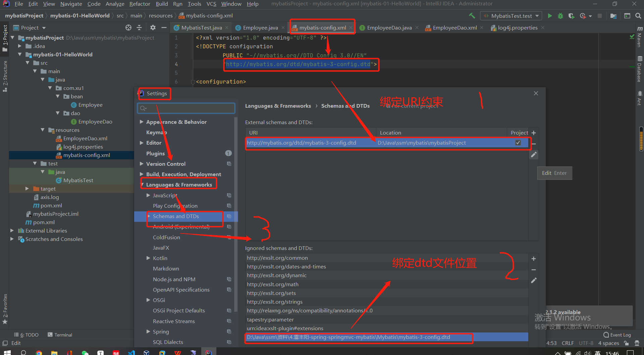
Task: Collapse the mybatis-01-HelloWorld module node
Action: tap(20, 54)
